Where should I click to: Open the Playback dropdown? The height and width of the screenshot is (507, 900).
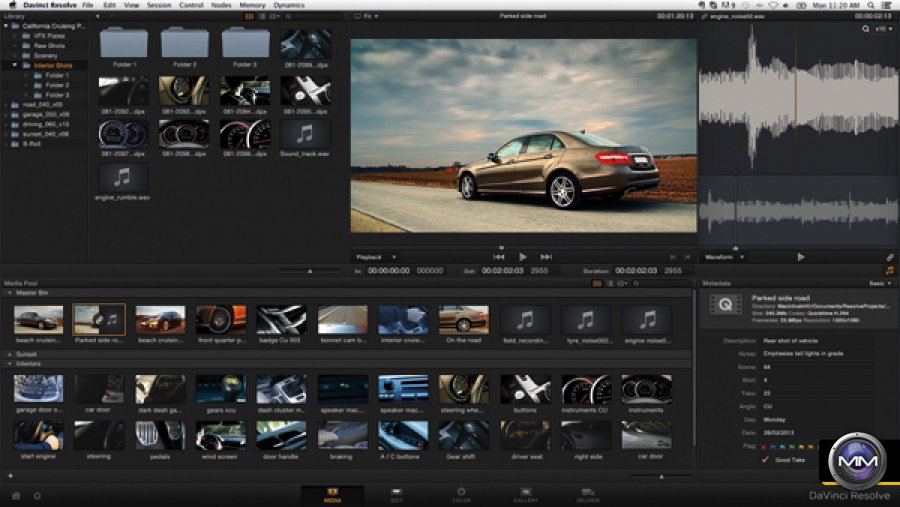[377, 257]
